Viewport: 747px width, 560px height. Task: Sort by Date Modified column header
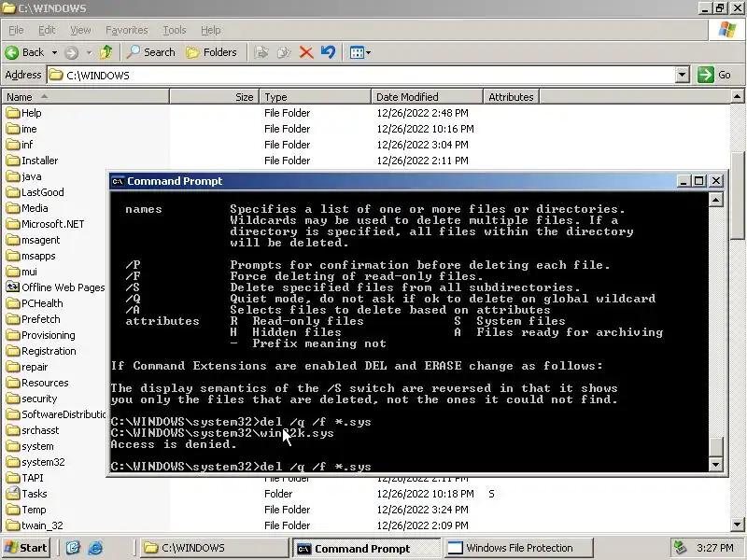coord(427,97)
